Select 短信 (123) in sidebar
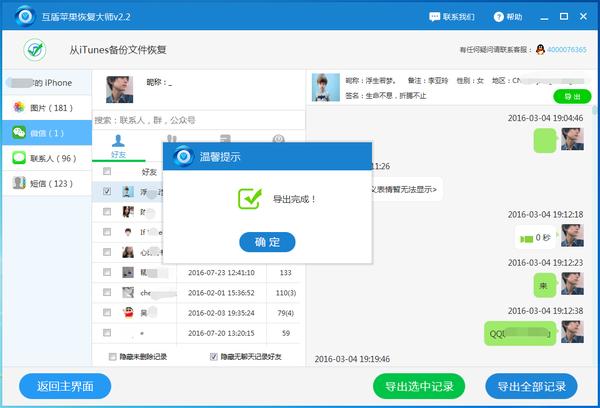 [x=47, y=183]
